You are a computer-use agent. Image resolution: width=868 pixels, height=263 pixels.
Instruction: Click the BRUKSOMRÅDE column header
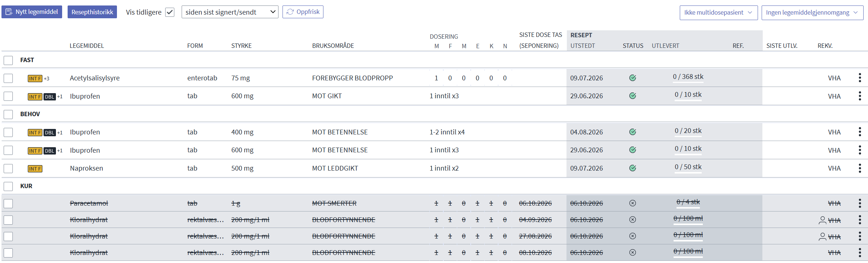point(333,46)
